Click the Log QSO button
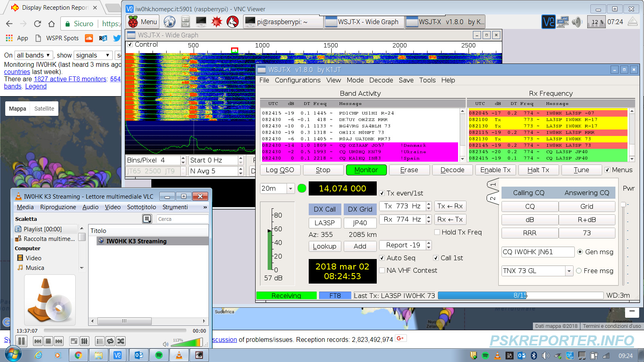Screen dimensions: 644x362 [x=280, y=170]
